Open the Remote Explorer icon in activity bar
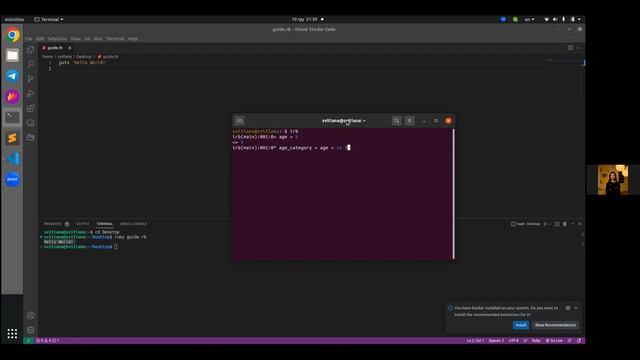This screenshot has height=360, width=640. click(31, 123)
